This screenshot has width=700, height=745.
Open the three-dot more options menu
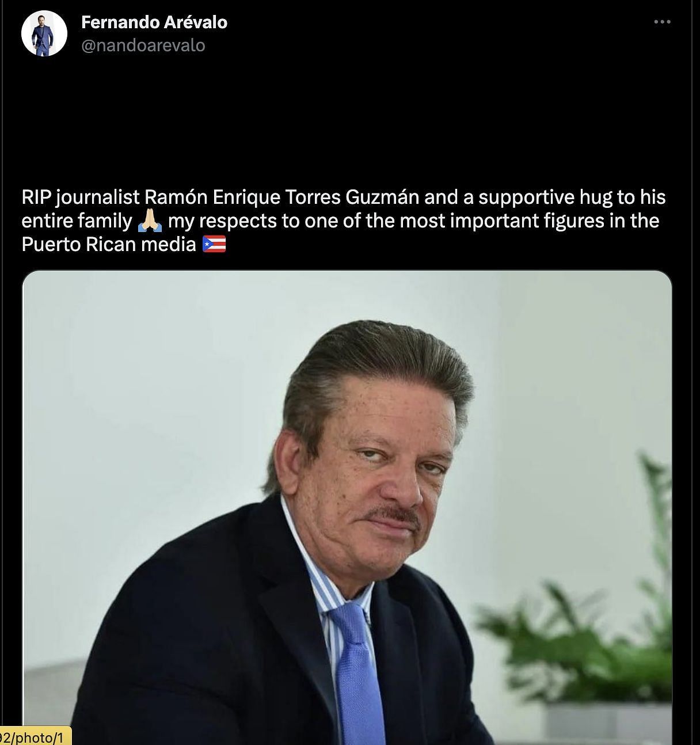pos(662,22)
